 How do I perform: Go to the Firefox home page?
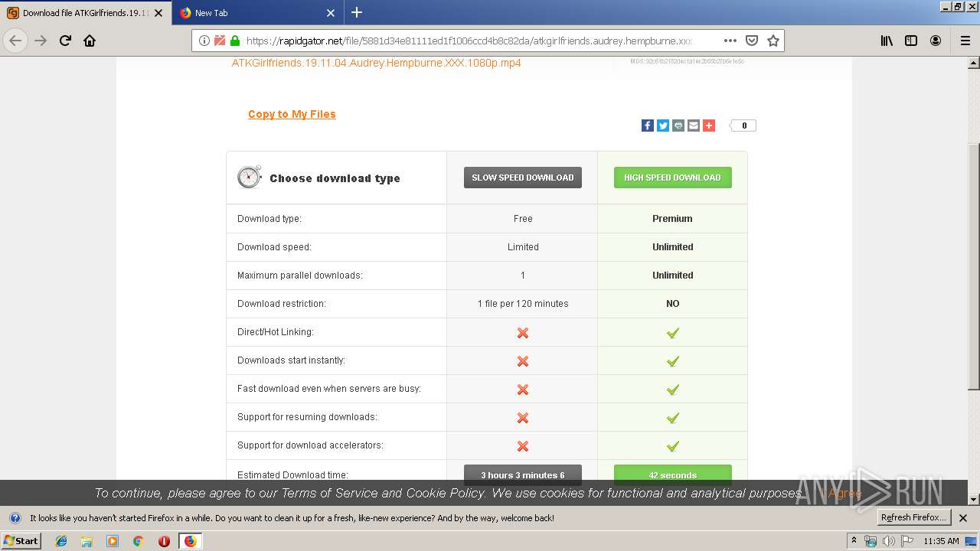[x=90, y=41]
